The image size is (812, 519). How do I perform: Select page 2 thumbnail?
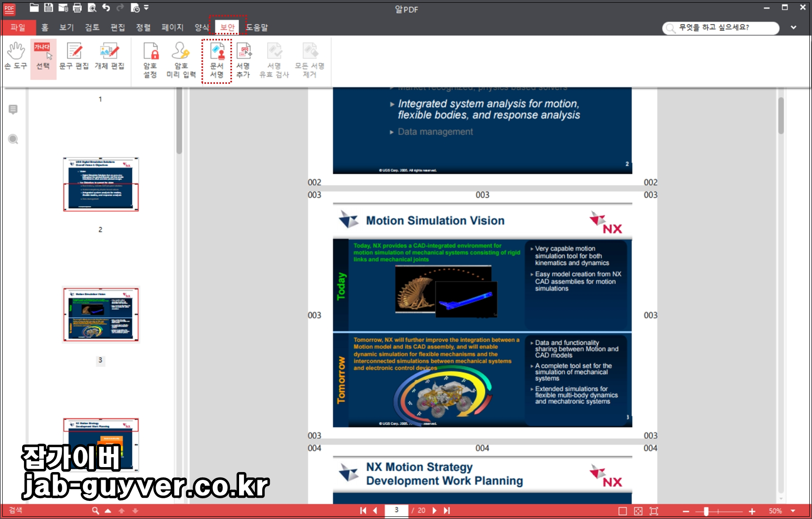101,184
